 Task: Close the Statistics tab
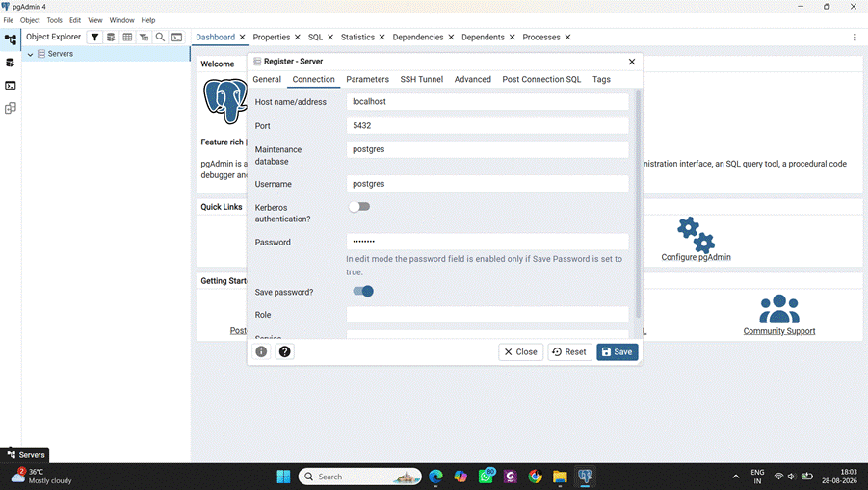(381, 37)
